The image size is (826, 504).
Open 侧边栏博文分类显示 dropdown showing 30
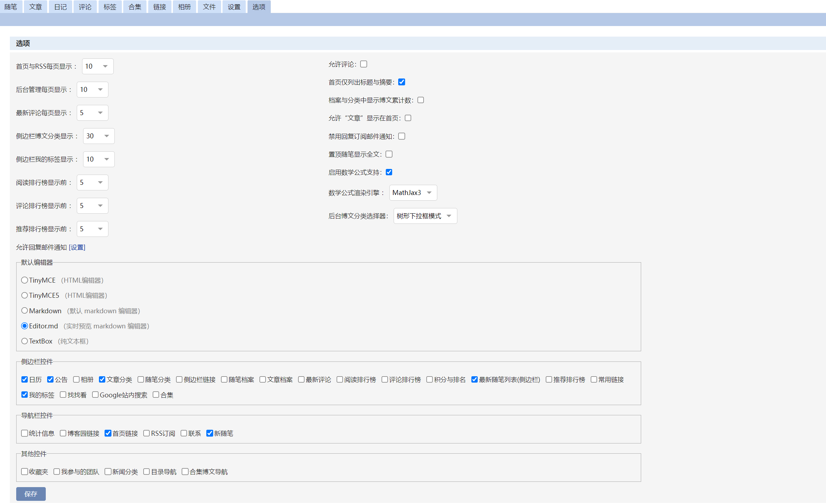tap(99, 136)
